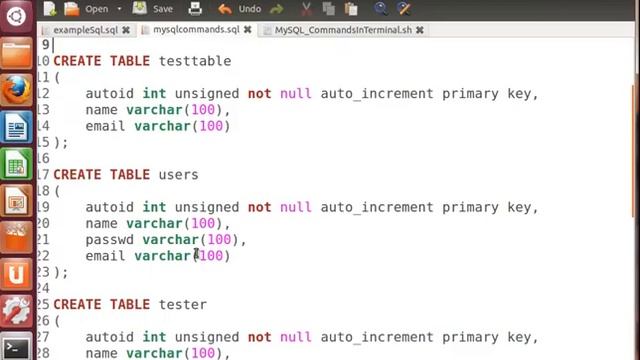Image resolution: width=640 pixels, height=360 pixels.
Task: Open Ubuntu Dash home launcher
Action: 16,16
